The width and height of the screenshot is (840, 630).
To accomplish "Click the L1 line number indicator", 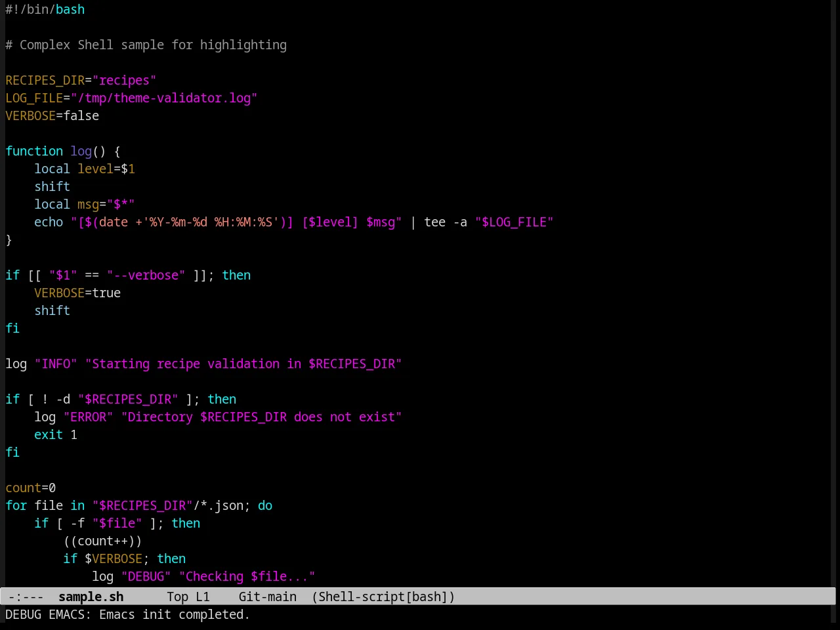I will click(x=203, y=597).
